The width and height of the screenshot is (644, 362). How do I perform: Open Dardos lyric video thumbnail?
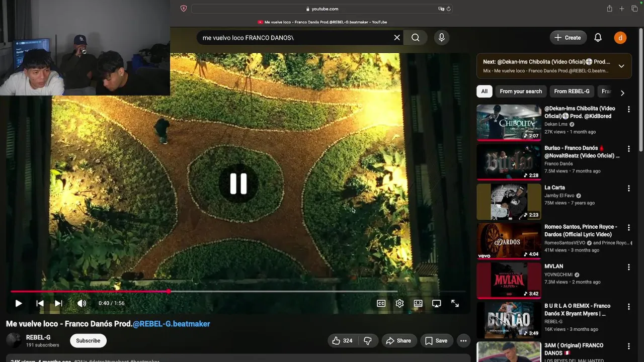pos(509,241)
